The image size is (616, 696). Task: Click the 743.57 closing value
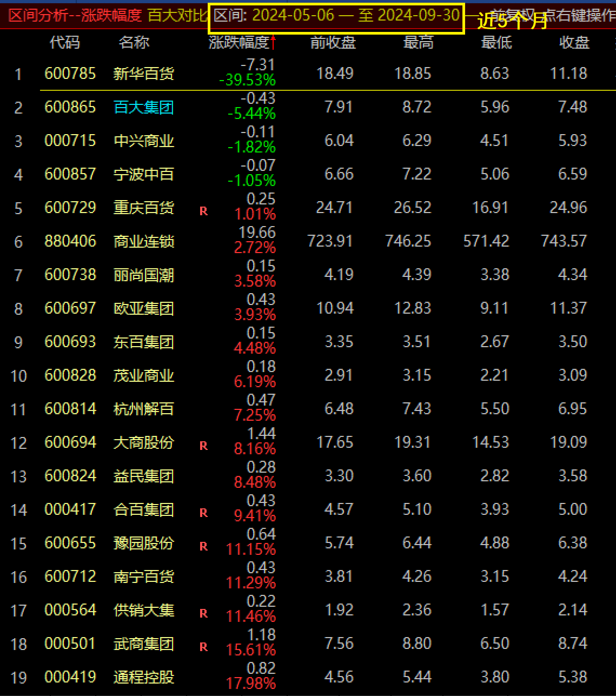[564, 241]
